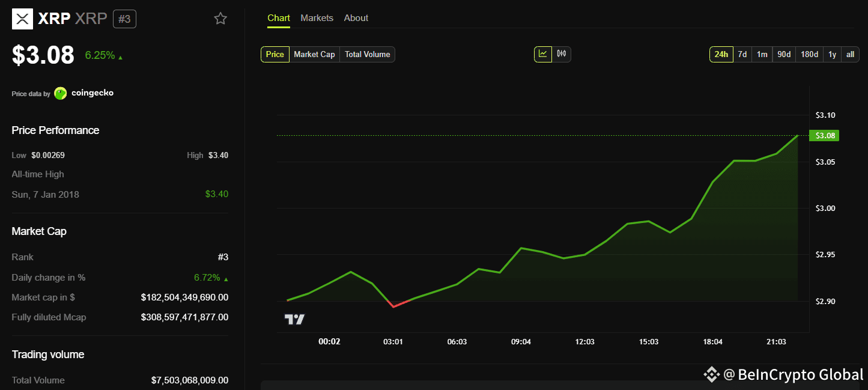
Task: Set chart range to 180d
Action: (809, 54)
